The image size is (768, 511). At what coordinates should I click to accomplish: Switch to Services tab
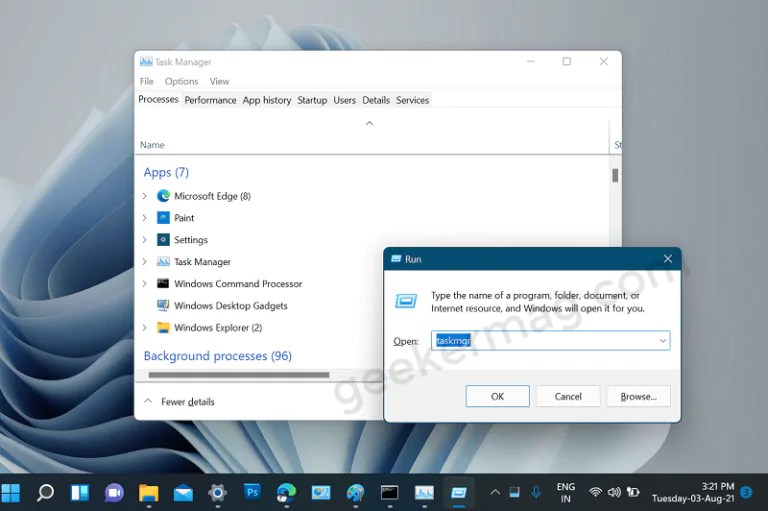pos(412,100)
